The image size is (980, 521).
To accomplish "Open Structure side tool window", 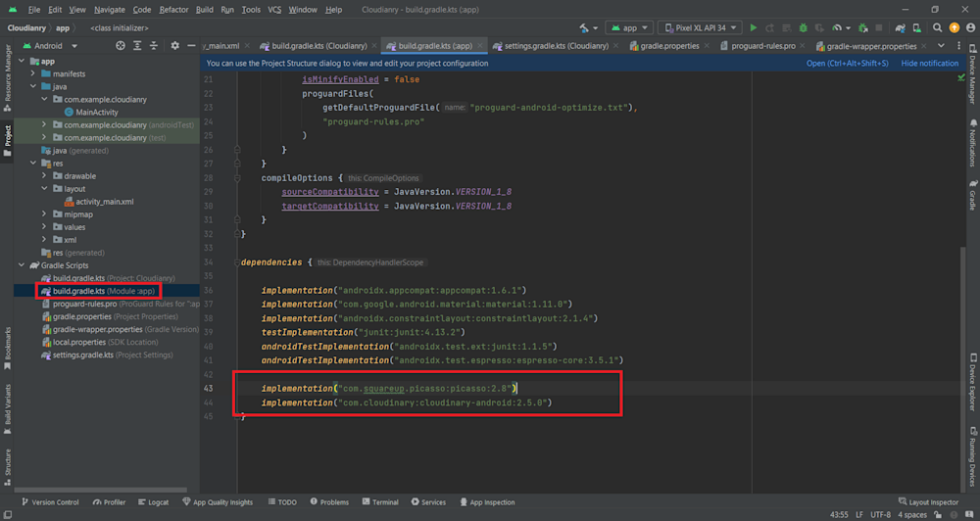I will (8, 467).
